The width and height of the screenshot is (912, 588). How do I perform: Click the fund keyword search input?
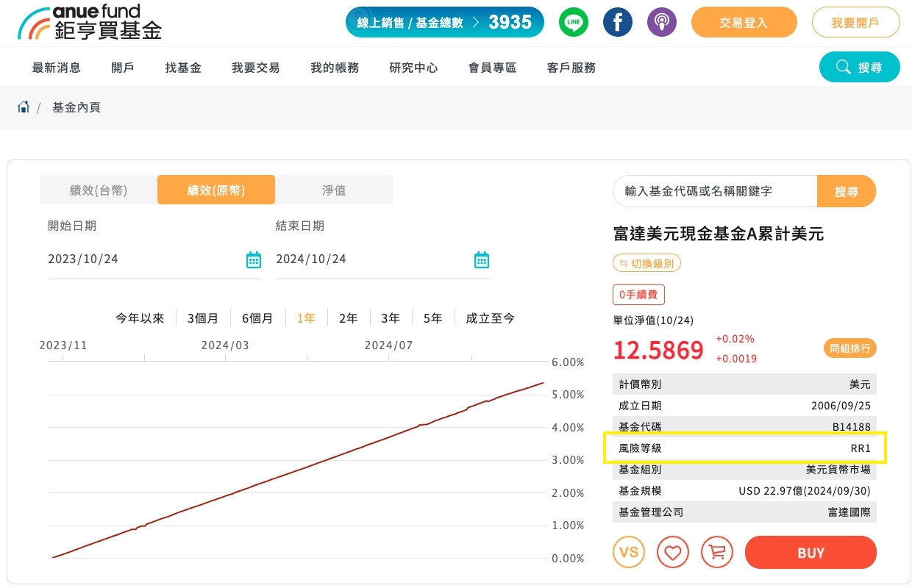[715, 191]
